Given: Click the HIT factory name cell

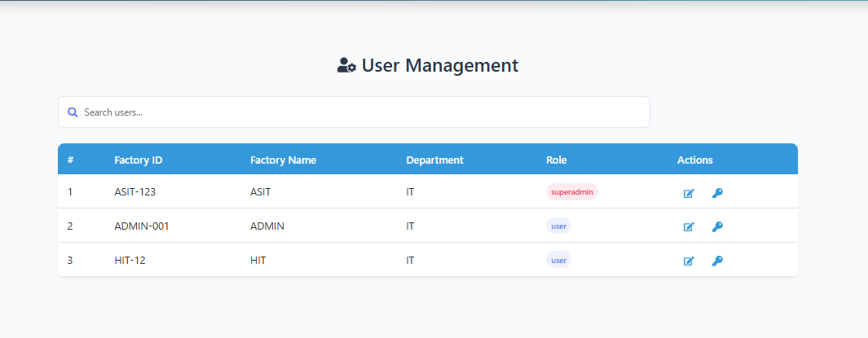Looking at the screenshot, I should coord(258,260).
